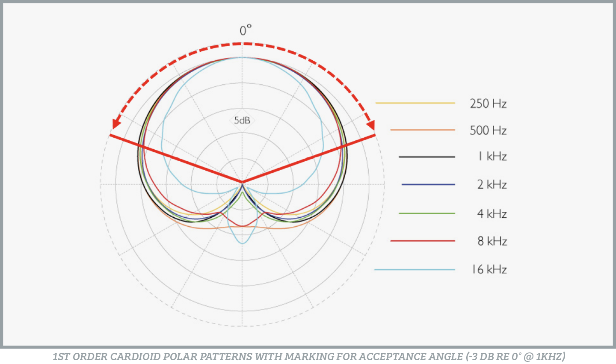Screen dimensions: 616x364
Task: Click the red 8 kHz legend line
Action: 422,241
